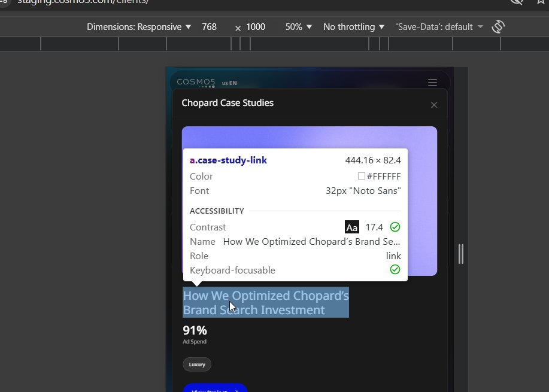549x392 pixels.
Task: Click the COSMO5 logo
Action: click(x=196, y=83)
